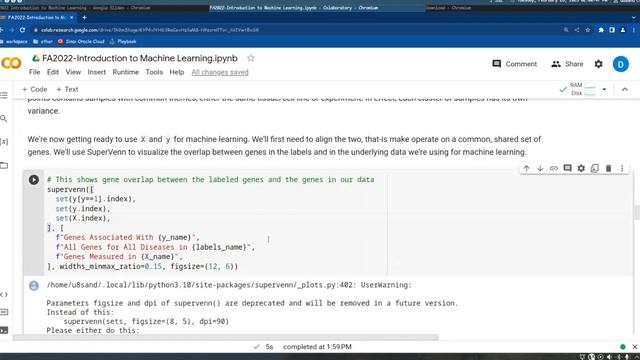Open Colab settings gear

tap(598, 64)
